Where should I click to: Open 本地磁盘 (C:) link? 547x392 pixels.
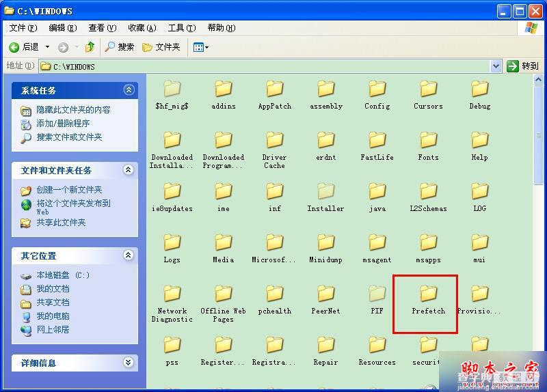[63, 275]
